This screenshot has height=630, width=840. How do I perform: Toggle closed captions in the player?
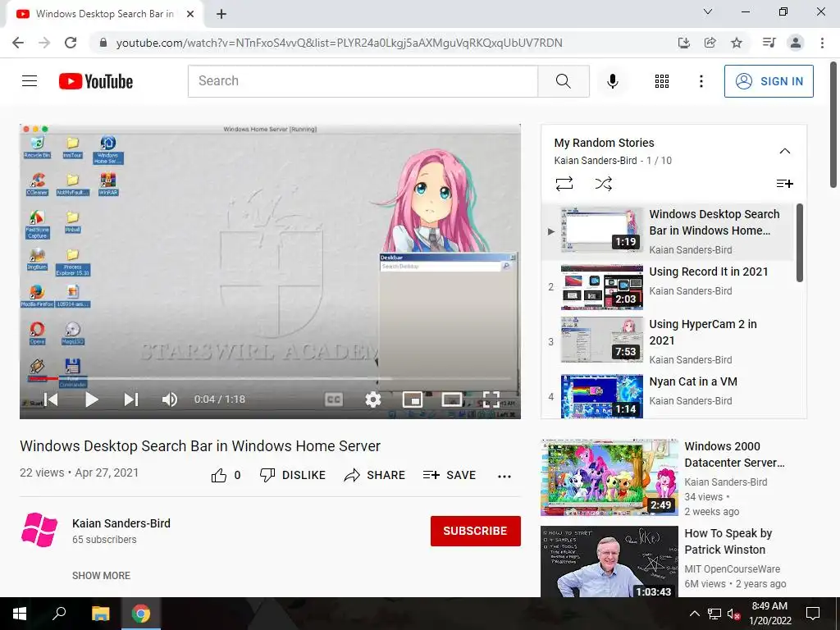pyautogui.click(x=333, y=399)
